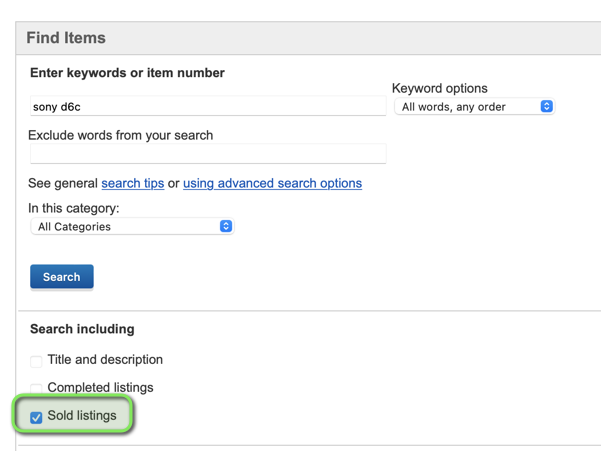Follow the "using advanced search options" link

click(272, 184)
